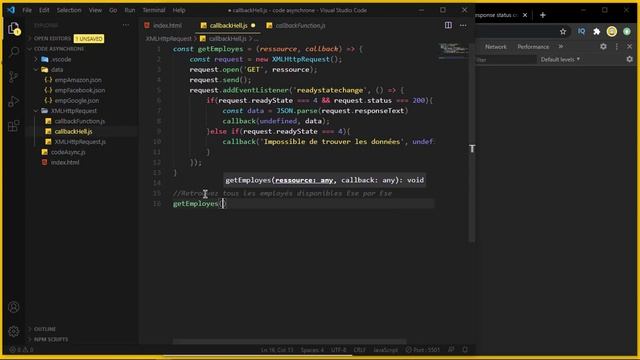This screenshot has width=640, height=360.
Task: Open the Run menu
Action: [130, 10]
